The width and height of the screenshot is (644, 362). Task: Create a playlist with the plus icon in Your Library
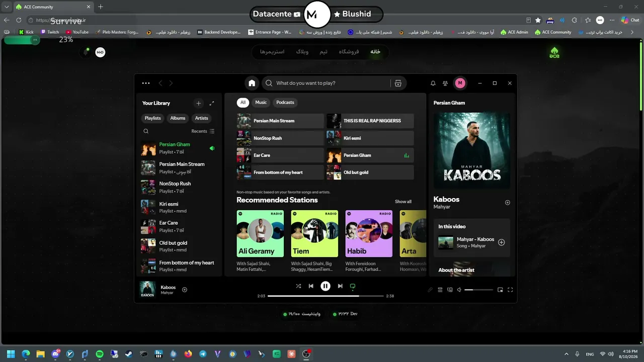[x=198, y=103]
